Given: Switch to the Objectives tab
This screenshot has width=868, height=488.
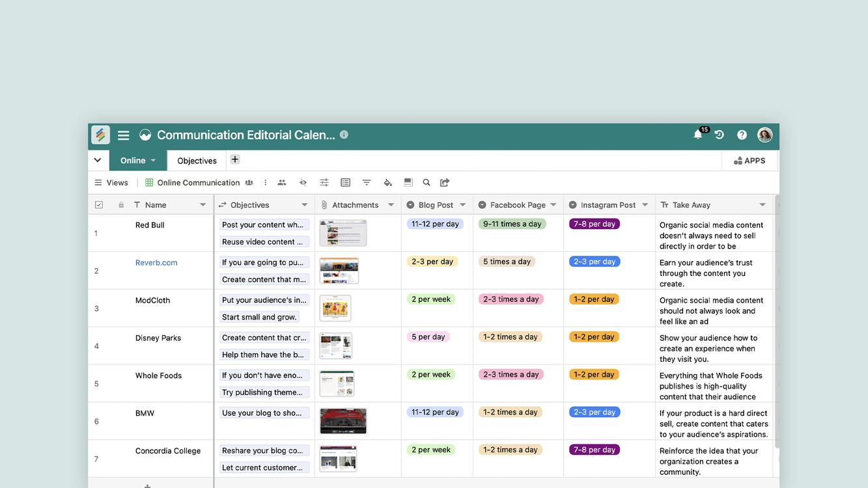Looking at the screenshot, I should pyautogui.click(x=197, y=161).
